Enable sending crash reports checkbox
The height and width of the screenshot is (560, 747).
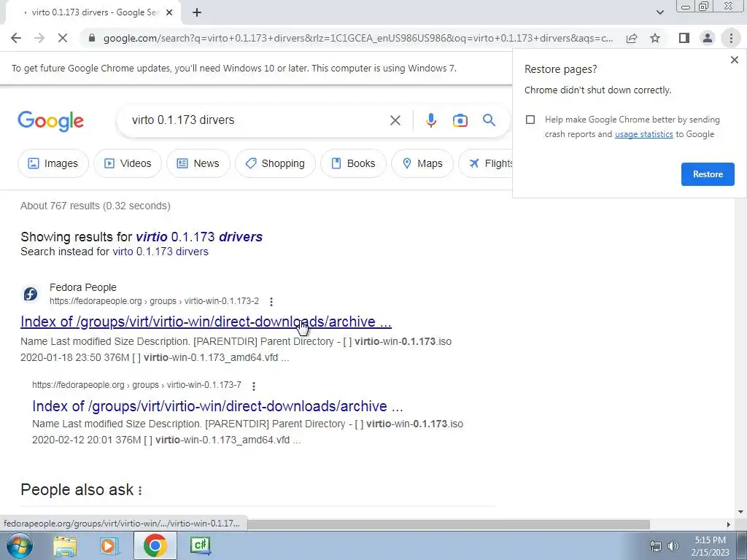tap(530, 120)
